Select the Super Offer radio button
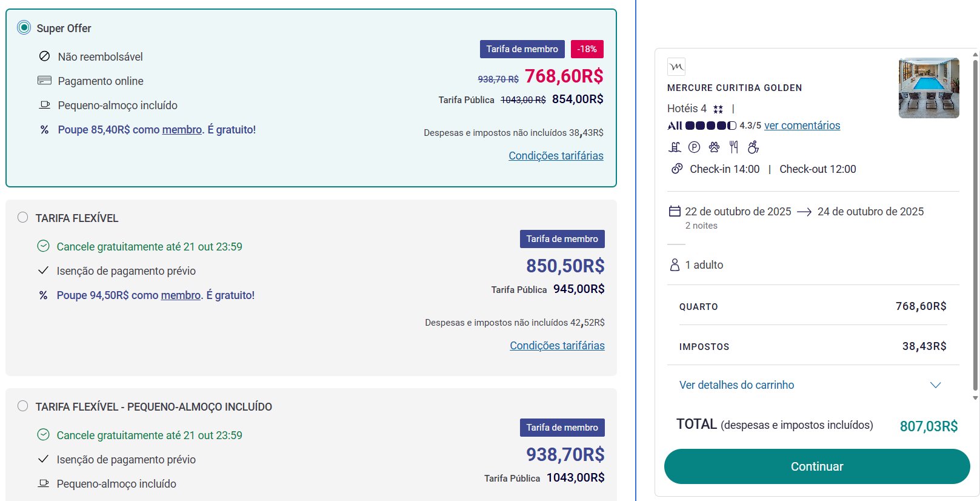The width and height of the screenshot is (980, 501). (x=24, y=27)
